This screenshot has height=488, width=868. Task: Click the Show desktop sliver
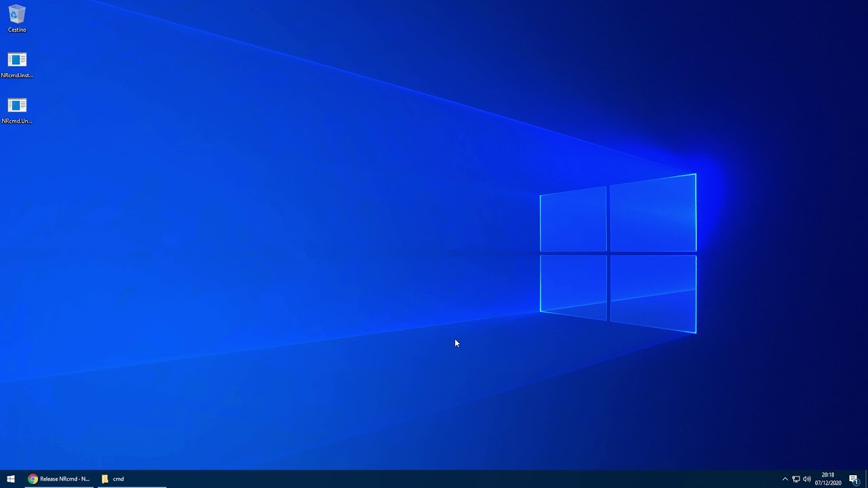(866, 479)
